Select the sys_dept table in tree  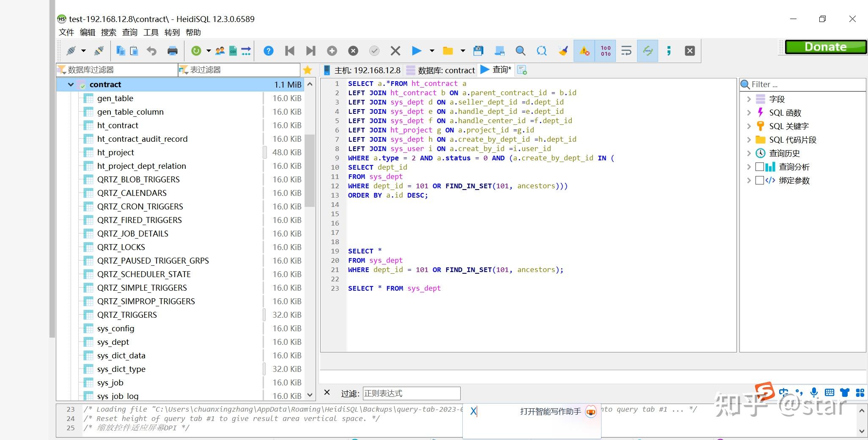point(113,342)
